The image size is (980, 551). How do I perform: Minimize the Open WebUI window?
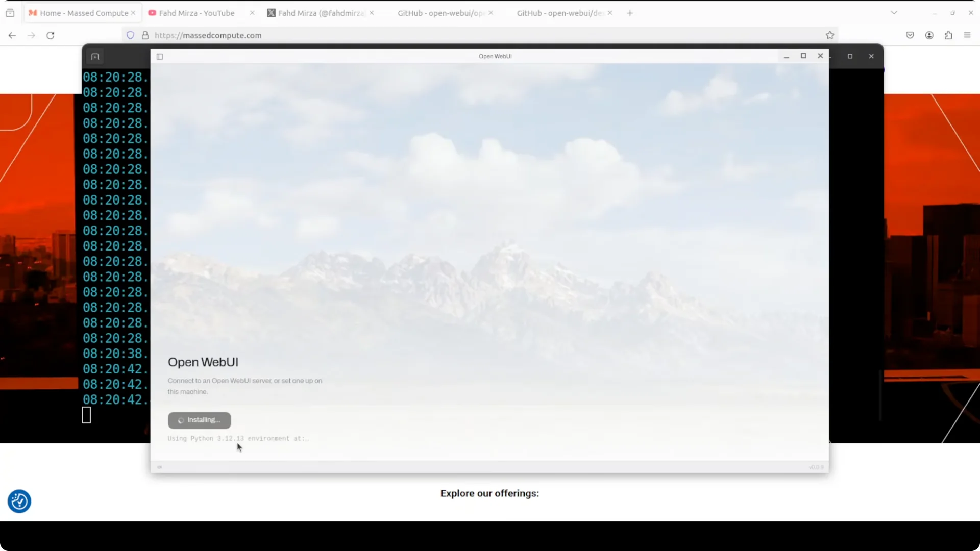coord(787,56)
